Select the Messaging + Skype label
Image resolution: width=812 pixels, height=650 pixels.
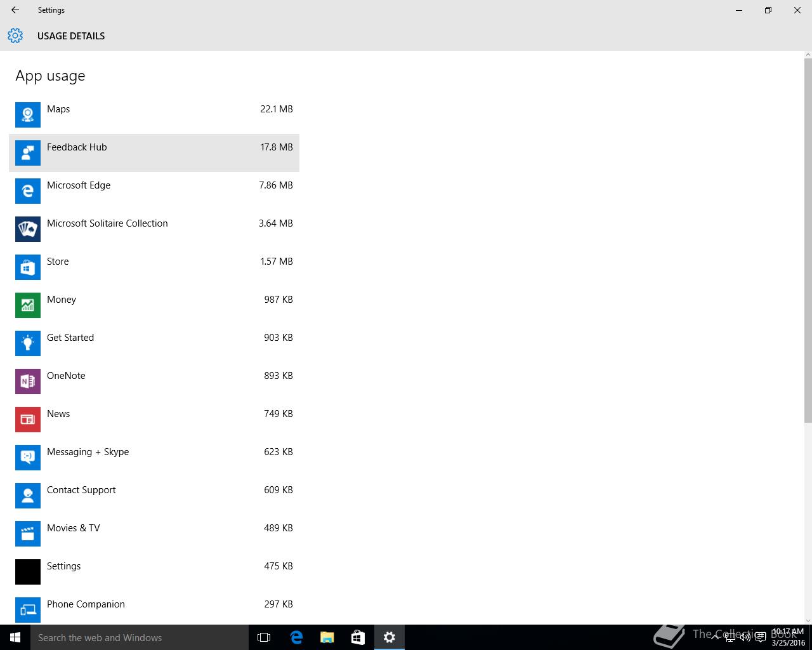[x=88, y=452]
